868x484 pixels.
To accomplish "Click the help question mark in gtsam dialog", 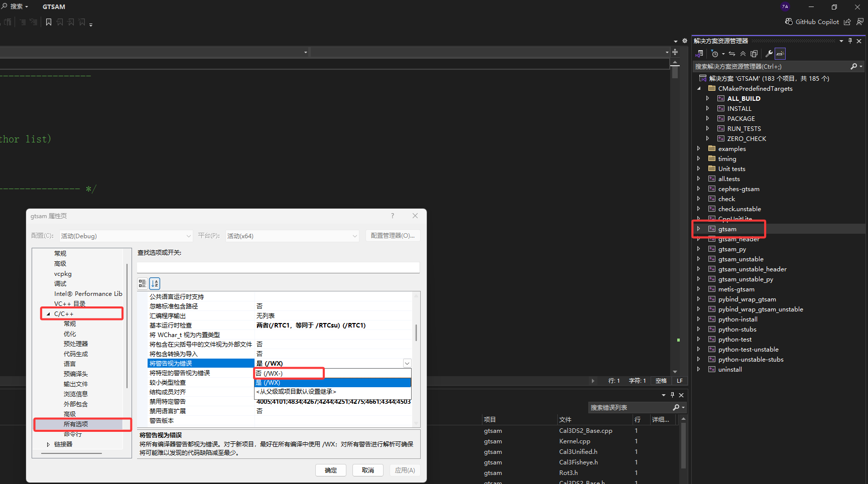I will click(x=393, y=216).
